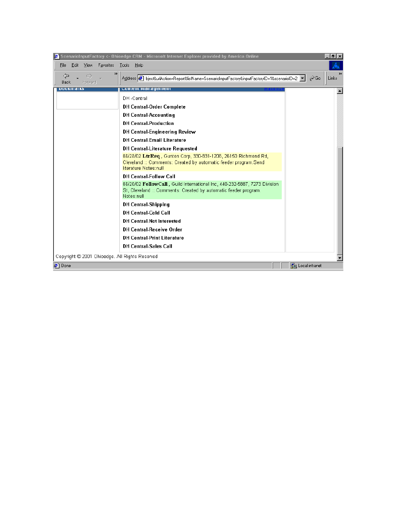Click the Maximize link in Content Management

click(x=274, y=89)
